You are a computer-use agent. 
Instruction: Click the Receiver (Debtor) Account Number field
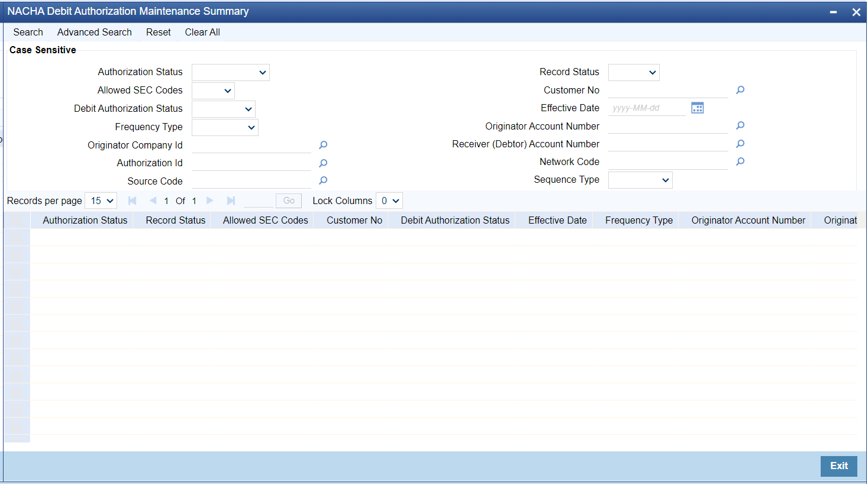pyautogui.click(x=668, y=144)
